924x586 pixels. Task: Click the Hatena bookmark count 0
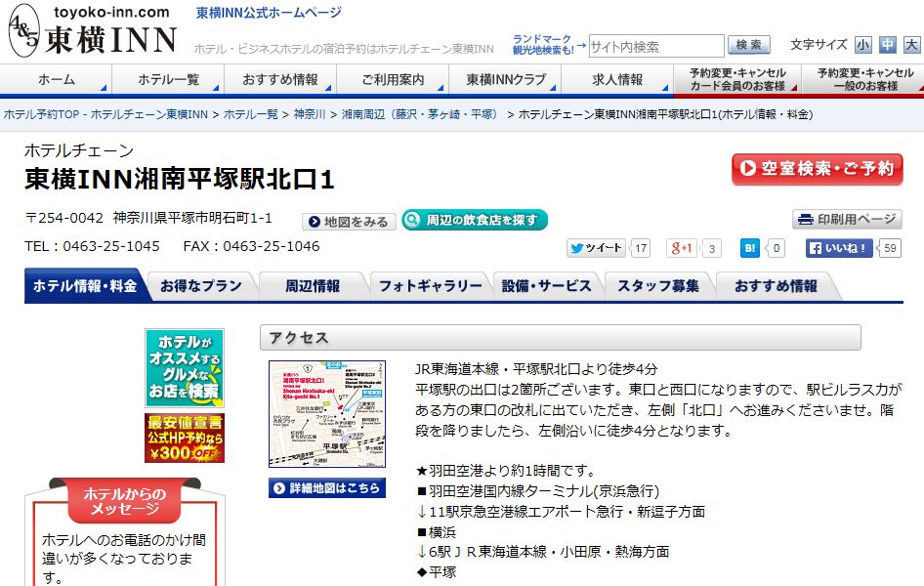click(x=777, y=248)
